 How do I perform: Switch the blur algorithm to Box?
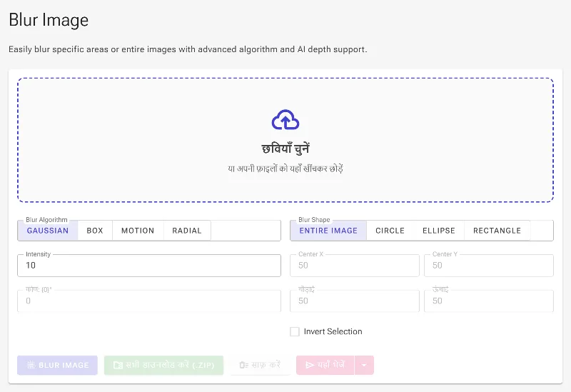click(95, 231)
